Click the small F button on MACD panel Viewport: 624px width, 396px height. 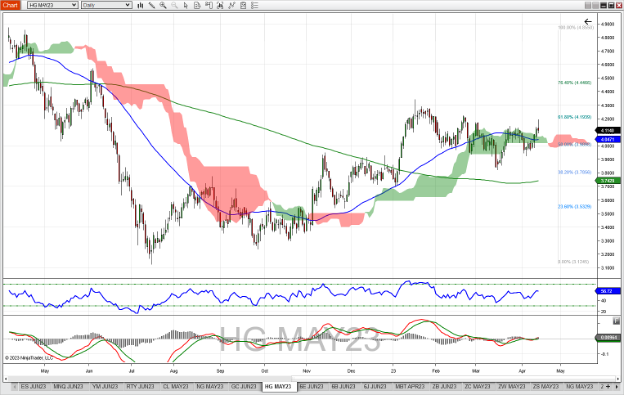(x=616, y=321)
